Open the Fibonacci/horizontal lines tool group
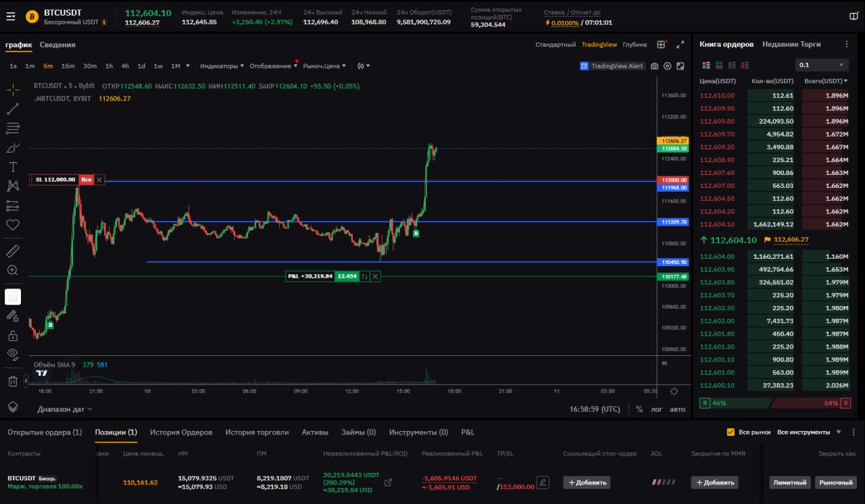Screen dimensions: 865x504 13,128
